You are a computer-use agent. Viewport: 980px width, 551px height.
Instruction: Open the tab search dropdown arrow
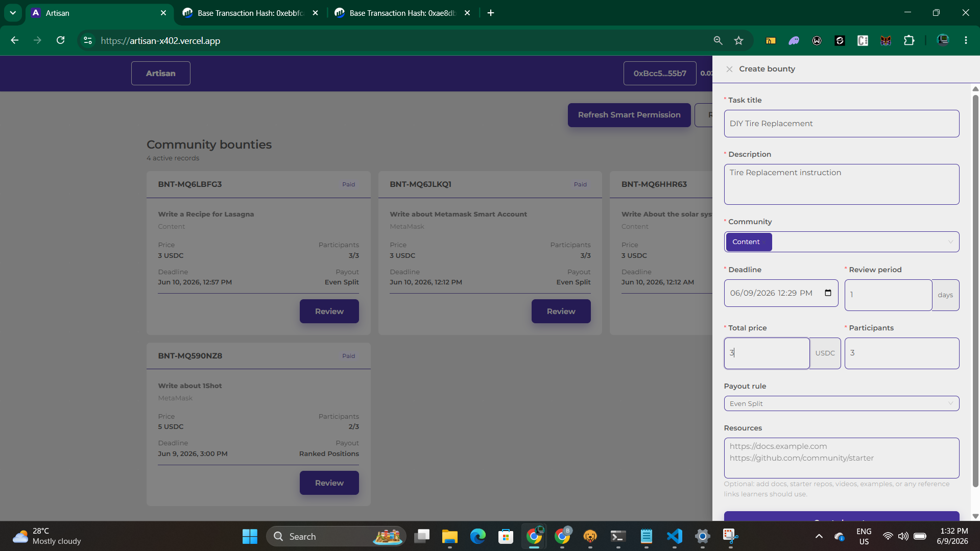click(x=13, y=13)
